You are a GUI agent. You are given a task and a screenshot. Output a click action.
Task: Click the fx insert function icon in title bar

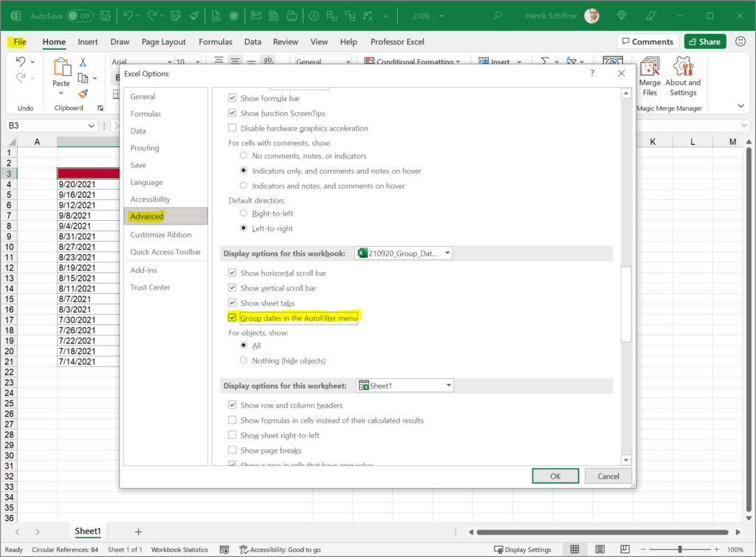[x=314, y=16]
